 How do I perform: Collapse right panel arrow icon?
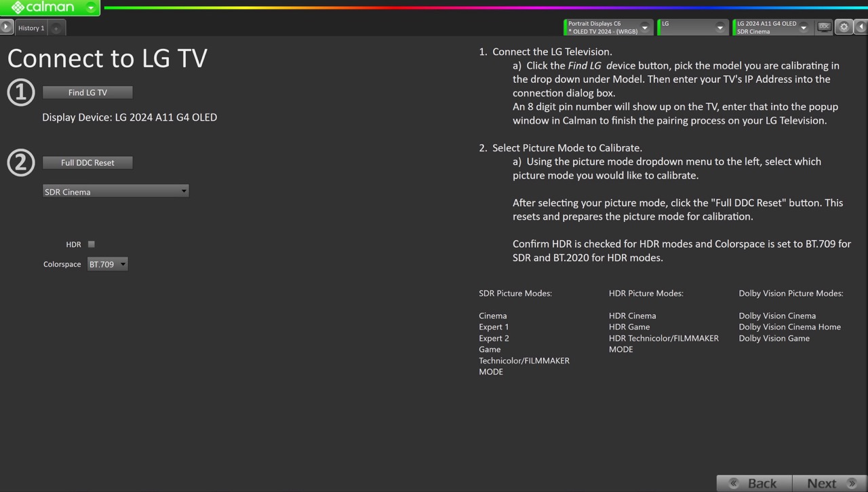click(x=861, y=27)
